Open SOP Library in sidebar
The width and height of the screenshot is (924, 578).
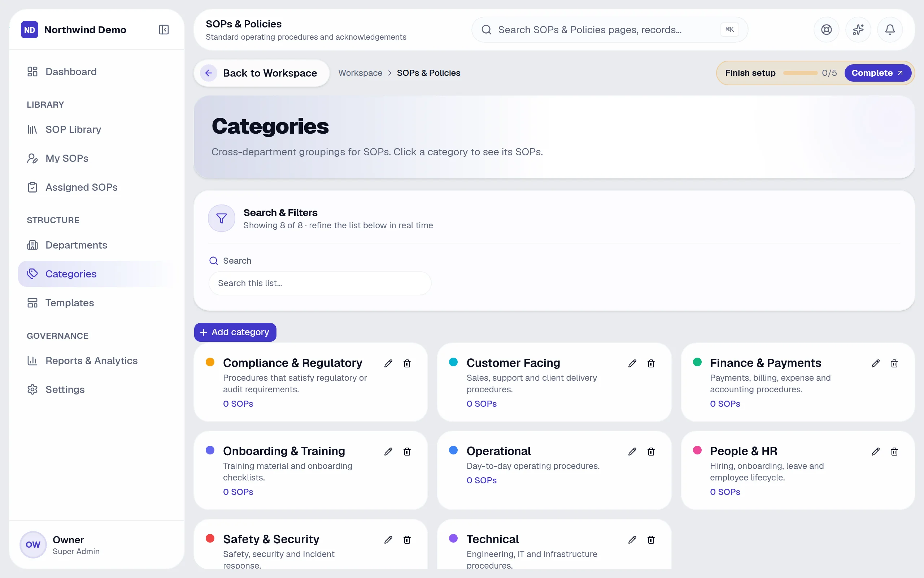(97, 129)
